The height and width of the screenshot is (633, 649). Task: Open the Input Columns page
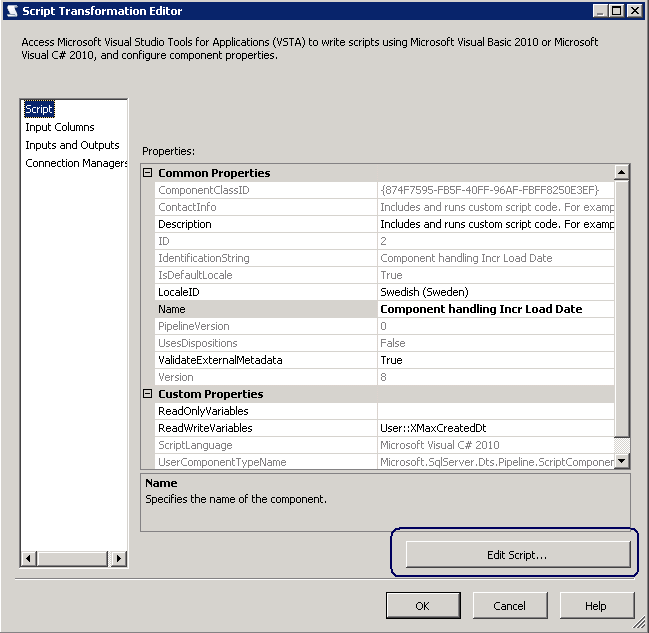pos(60,127)
